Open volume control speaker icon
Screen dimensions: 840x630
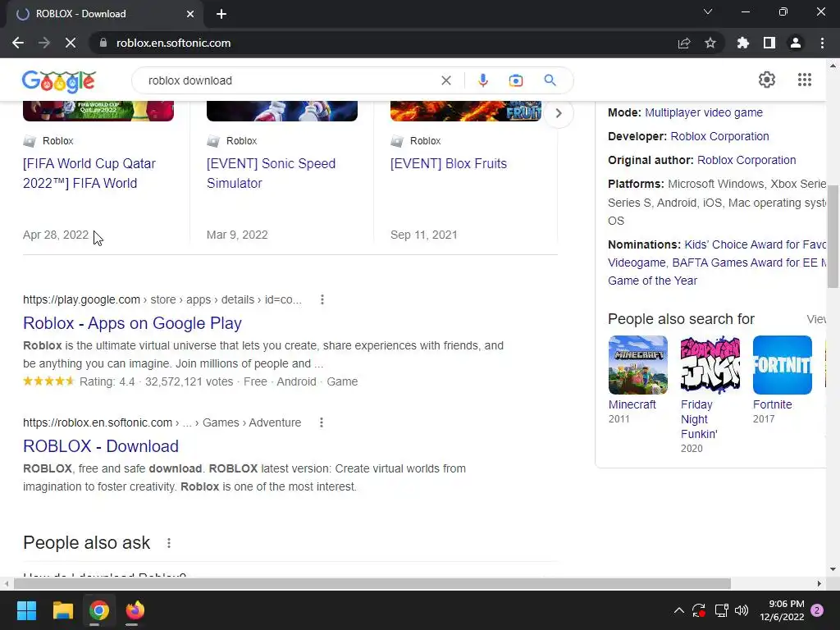pos(742,610)
